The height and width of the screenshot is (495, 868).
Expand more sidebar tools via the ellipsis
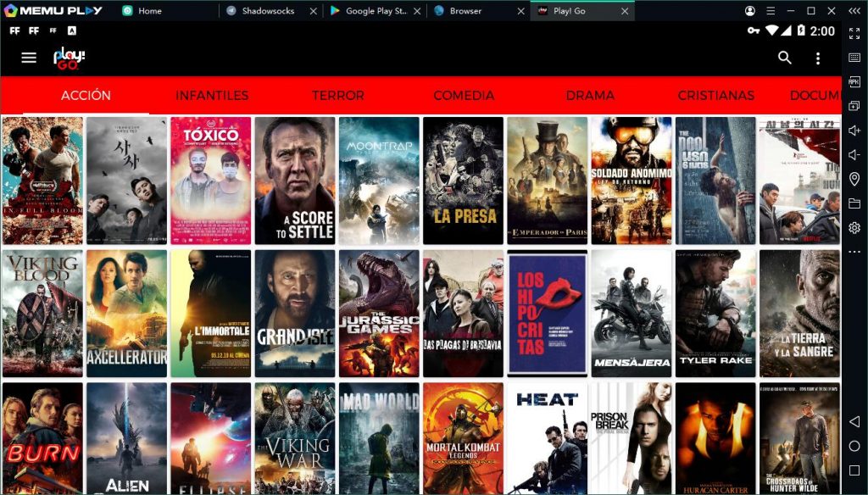pyautogui.click(x=856, y=251)
